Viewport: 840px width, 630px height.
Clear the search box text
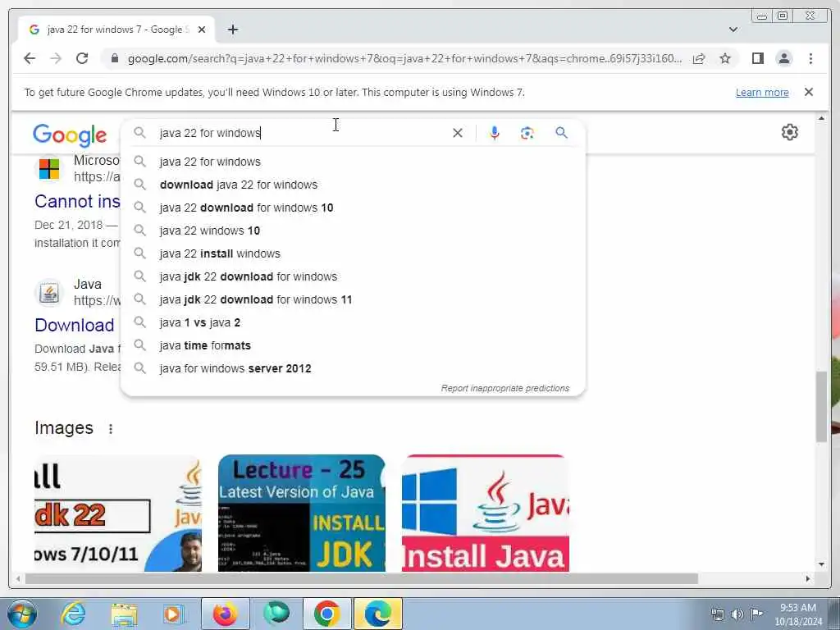click(458, 133)
